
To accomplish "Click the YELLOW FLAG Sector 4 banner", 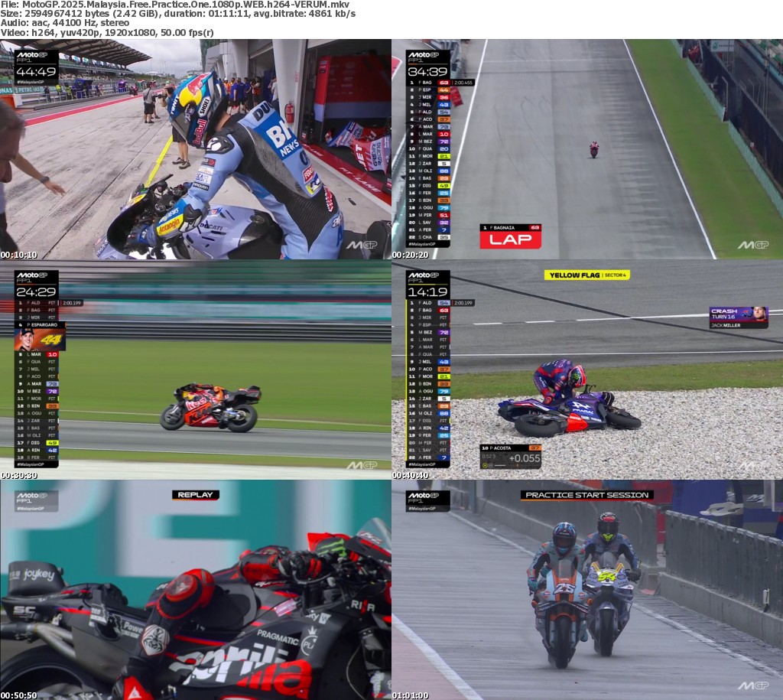I will [x=586, y=275].
